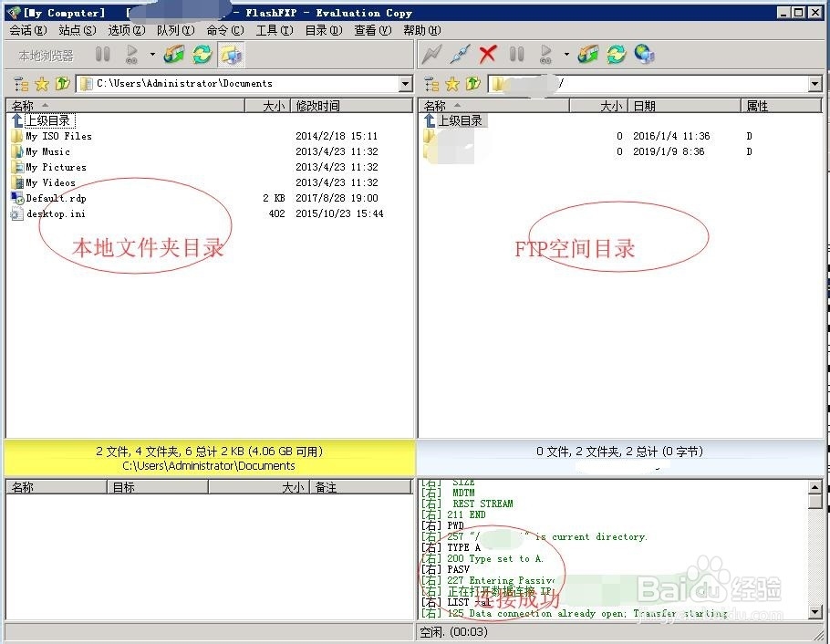This screenshot has height=644, width=830.
Task: Click queue 备注 column header
Action: click(x=361, y=487)
